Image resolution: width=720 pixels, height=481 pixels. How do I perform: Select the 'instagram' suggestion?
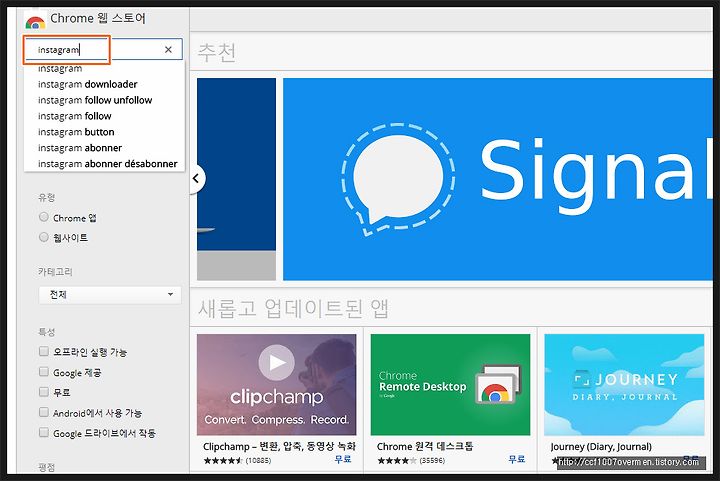pos(60,68)
